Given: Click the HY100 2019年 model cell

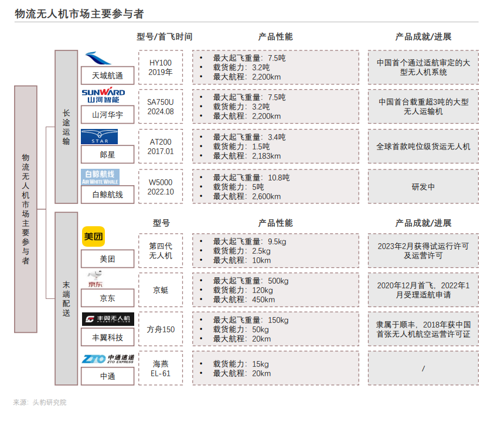Looking at the screenshot, I should point(161,67).
